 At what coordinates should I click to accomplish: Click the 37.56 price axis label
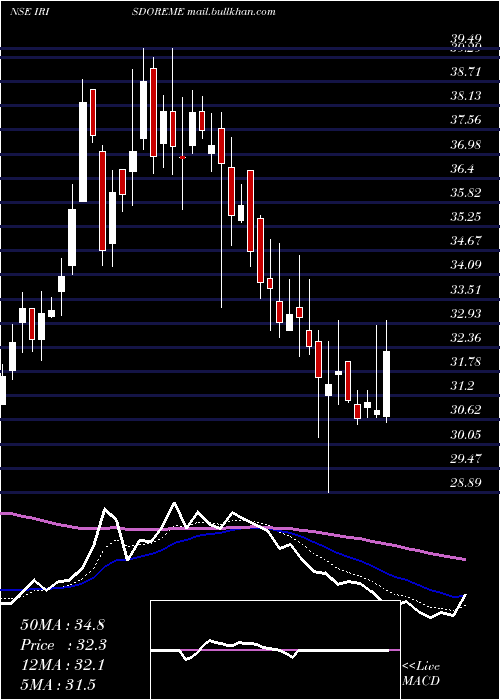[466, 120]
